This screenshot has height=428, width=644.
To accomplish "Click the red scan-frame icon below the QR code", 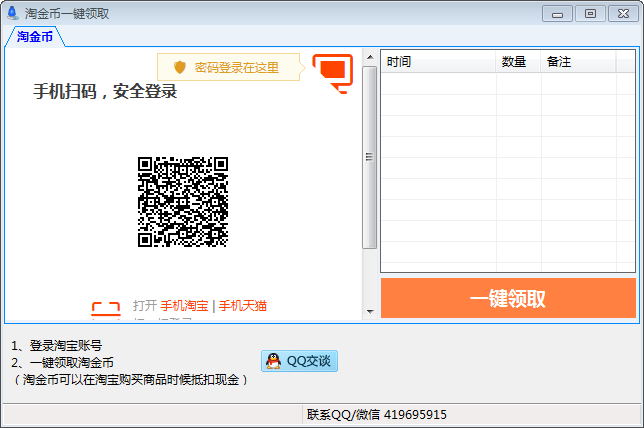I will [106, 309].
